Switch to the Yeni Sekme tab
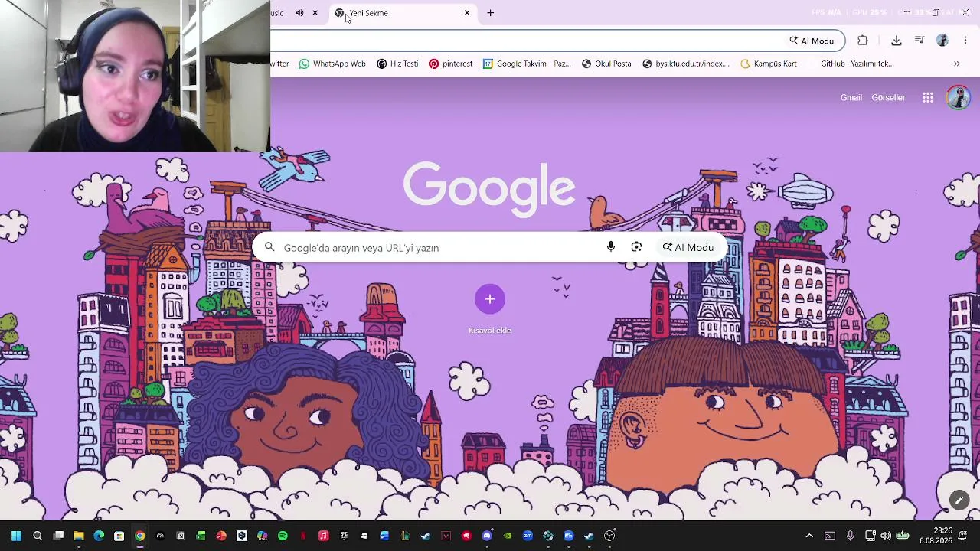The height and width of the screenshot is (551, 980). (402, 13)
